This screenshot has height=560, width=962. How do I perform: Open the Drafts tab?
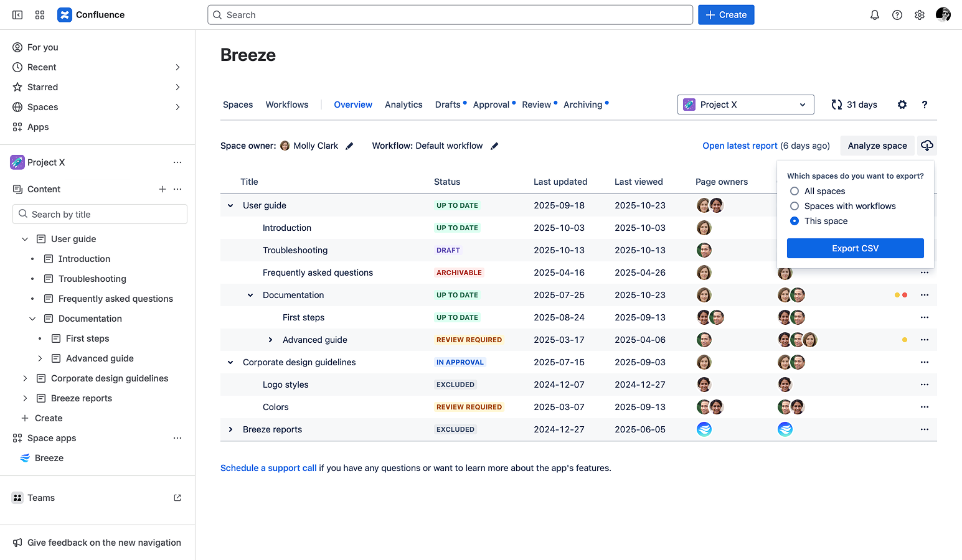pos(448,105)
